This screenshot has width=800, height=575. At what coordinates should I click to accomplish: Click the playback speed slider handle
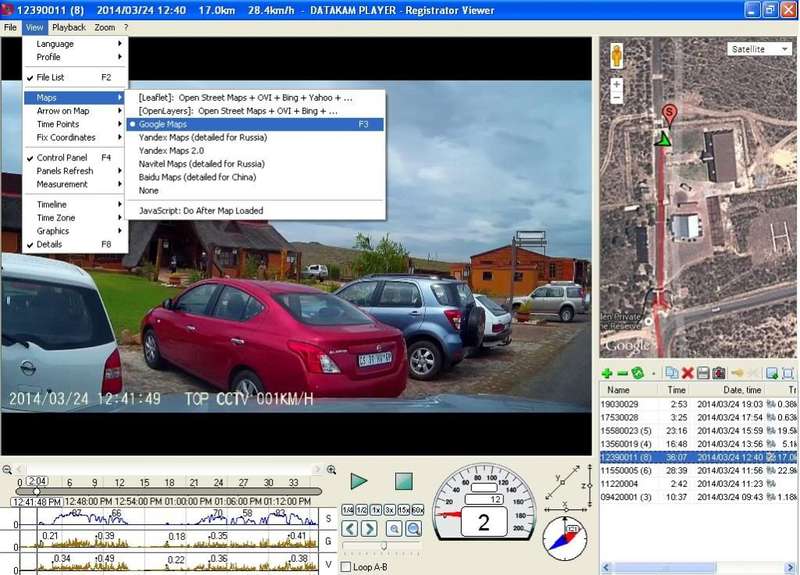pos(384,546)
